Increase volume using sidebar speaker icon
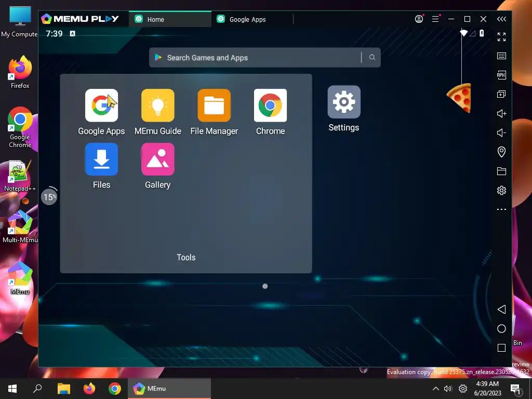This screenshot has width=532, height=399. coord(501,113)
